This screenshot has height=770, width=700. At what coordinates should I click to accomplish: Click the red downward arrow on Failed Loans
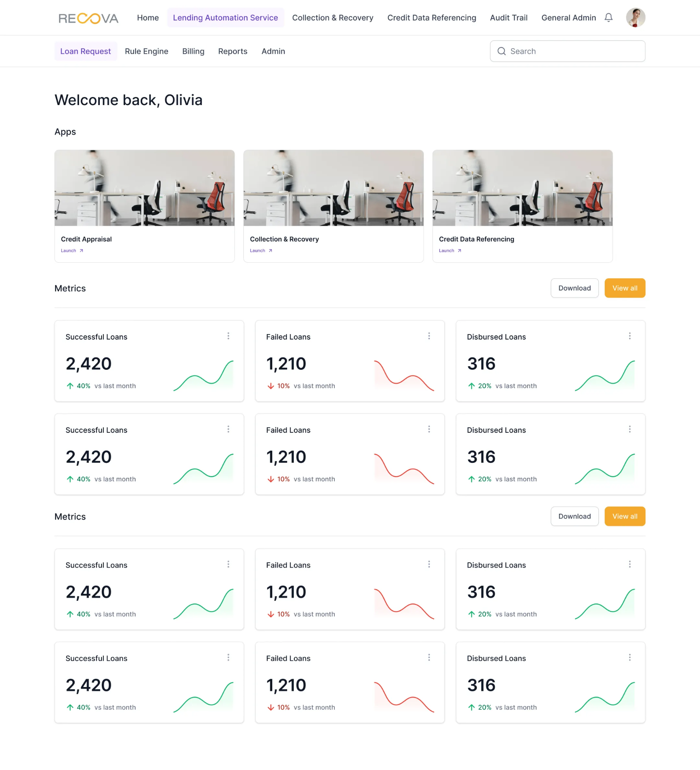point(271,385)
